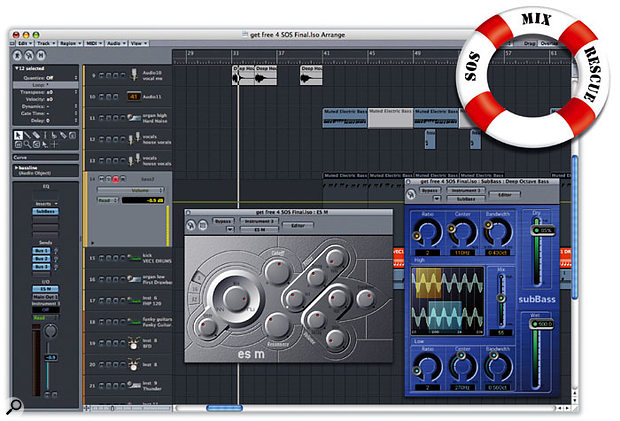Click instrument icon on Thunder track 21

coord(134,385)
